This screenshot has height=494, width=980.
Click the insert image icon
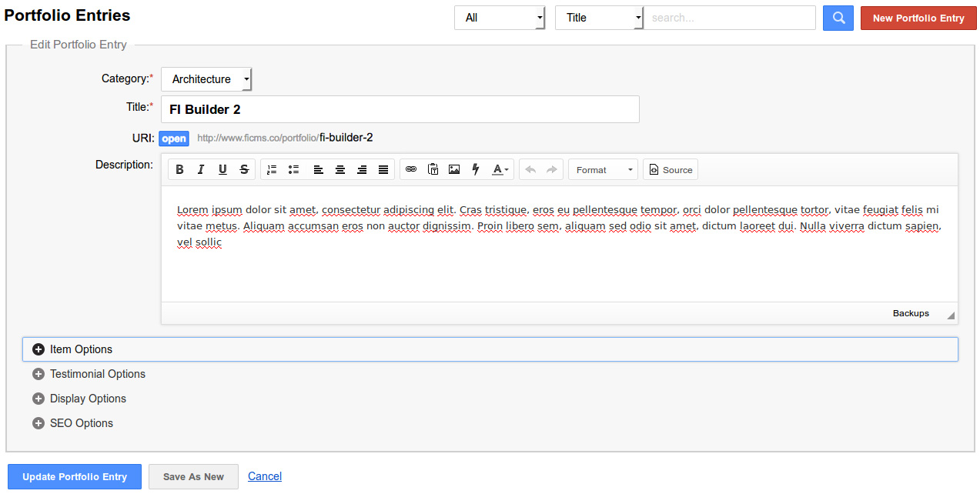[454, 170]
